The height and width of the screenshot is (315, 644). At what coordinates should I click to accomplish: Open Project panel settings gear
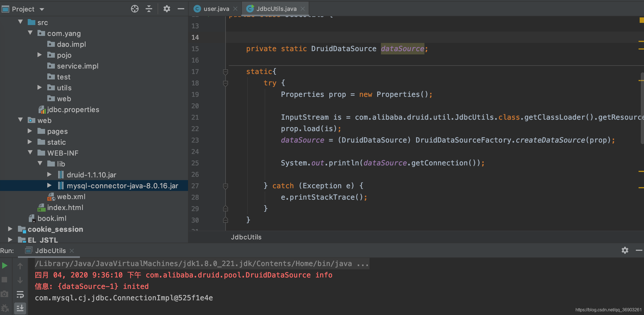(x=167, y=9)
